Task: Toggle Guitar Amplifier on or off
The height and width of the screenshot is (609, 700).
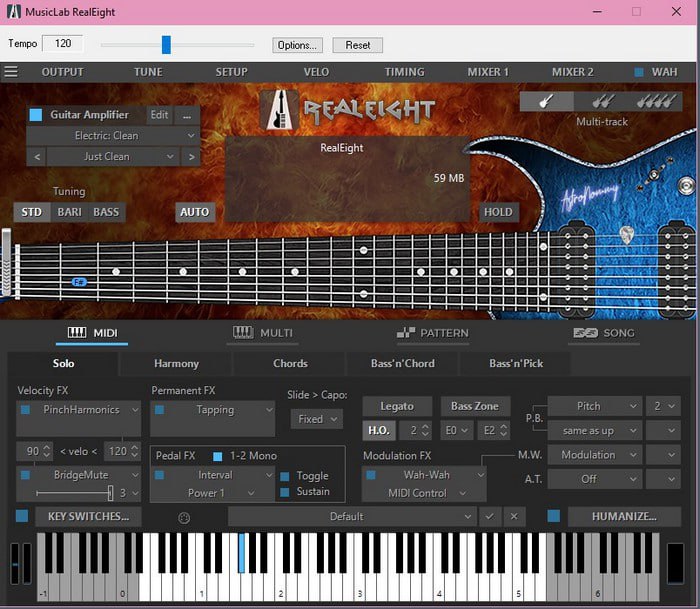Action: [36, 115]
